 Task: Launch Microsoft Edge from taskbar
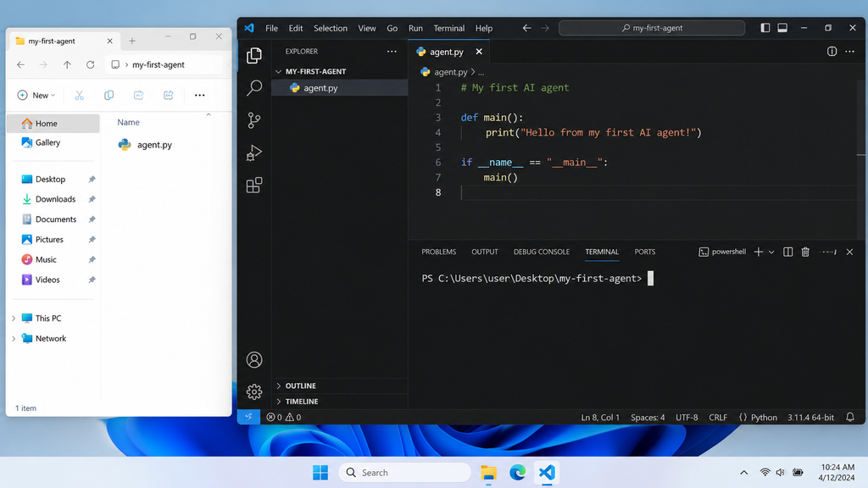pyautogui.click(x=518, y=473)
